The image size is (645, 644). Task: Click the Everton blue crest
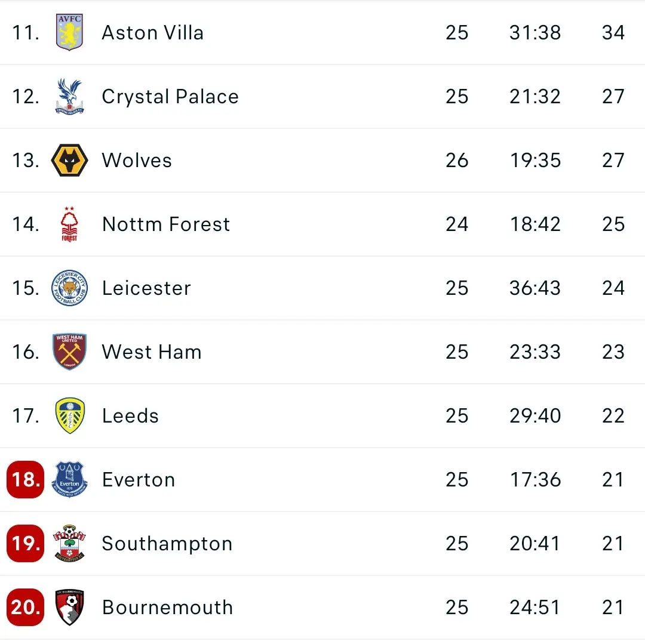tap(69, 479)
